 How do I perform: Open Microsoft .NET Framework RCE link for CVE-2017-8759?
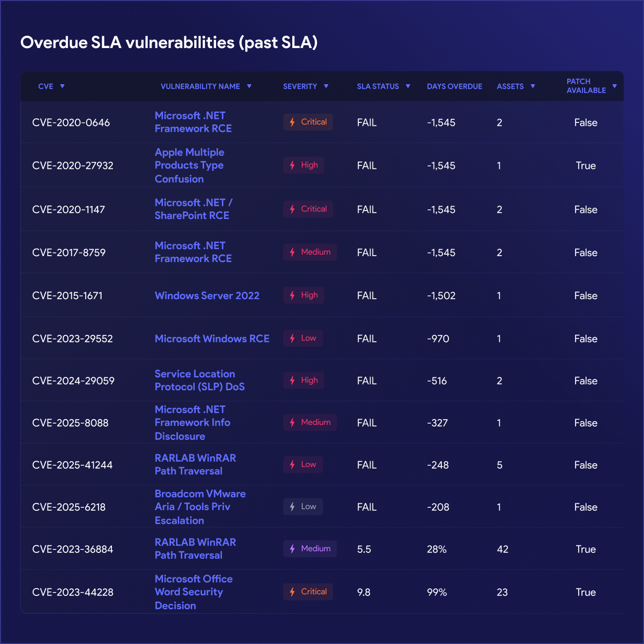193,252
